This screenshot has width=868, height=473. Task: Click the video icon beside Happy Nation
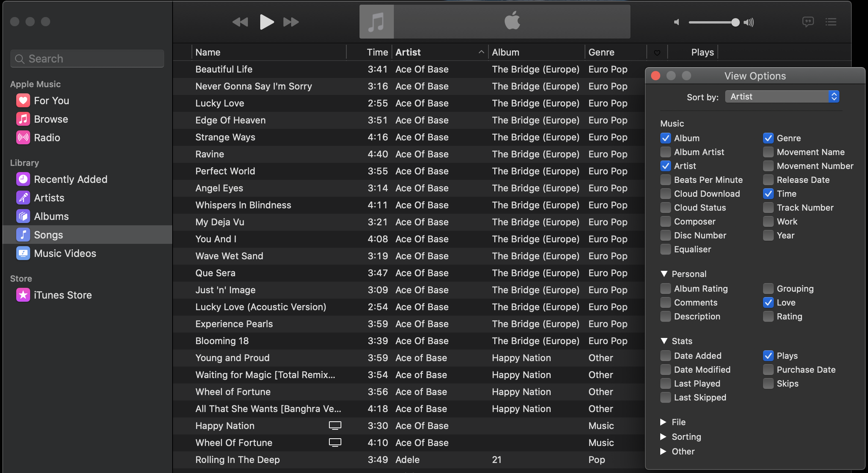(335, 426)
